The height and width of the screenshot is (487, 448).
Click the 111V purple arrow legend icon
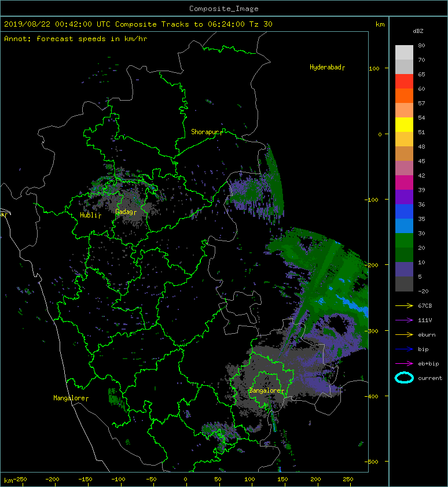tap(404, 320)
